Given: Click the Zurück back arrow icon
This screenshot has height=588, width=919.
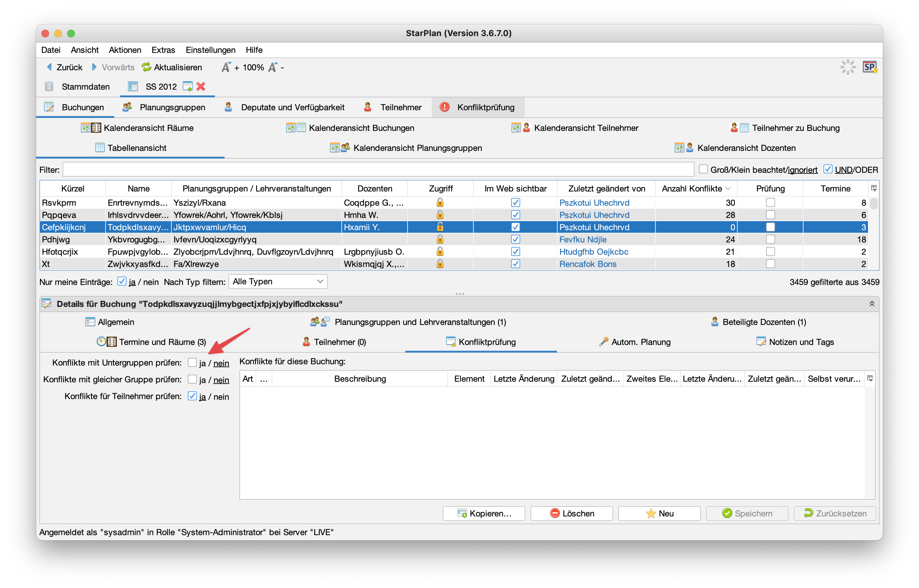Looking at the screenshot, I should (x=49, y=67).
